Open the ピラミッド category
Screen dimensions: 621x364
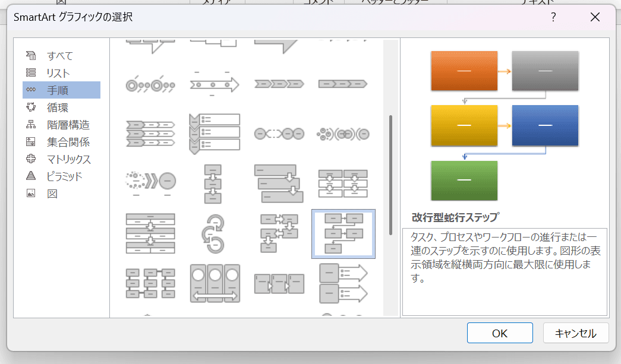(x=64, y=176)
